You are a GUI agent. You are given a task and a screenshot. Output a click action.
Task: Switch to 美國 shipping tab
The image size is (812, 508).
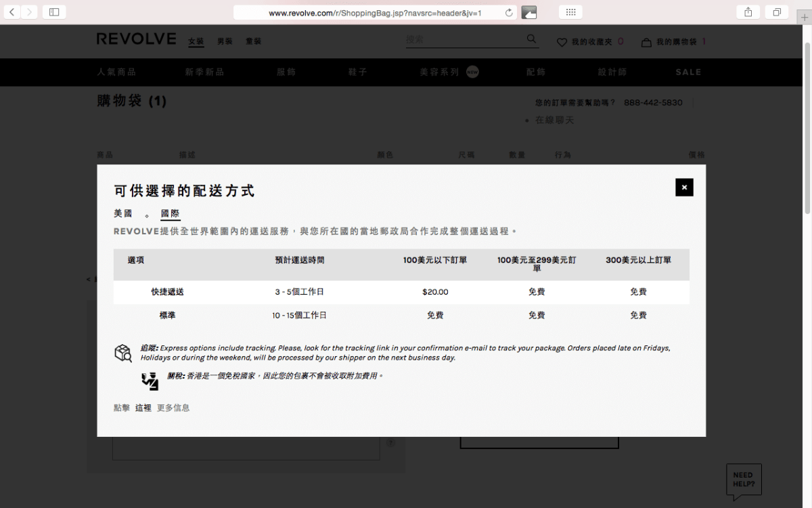[x=123, y=213]
